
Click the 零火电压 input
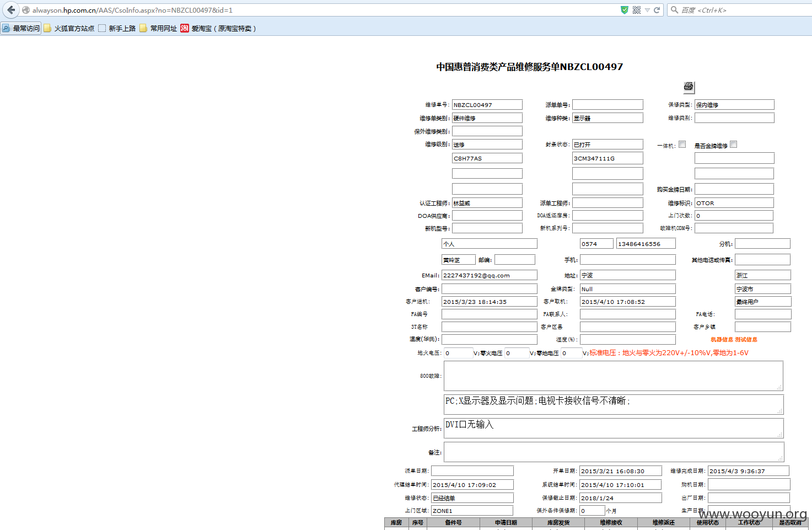click(x=517, y=353)
